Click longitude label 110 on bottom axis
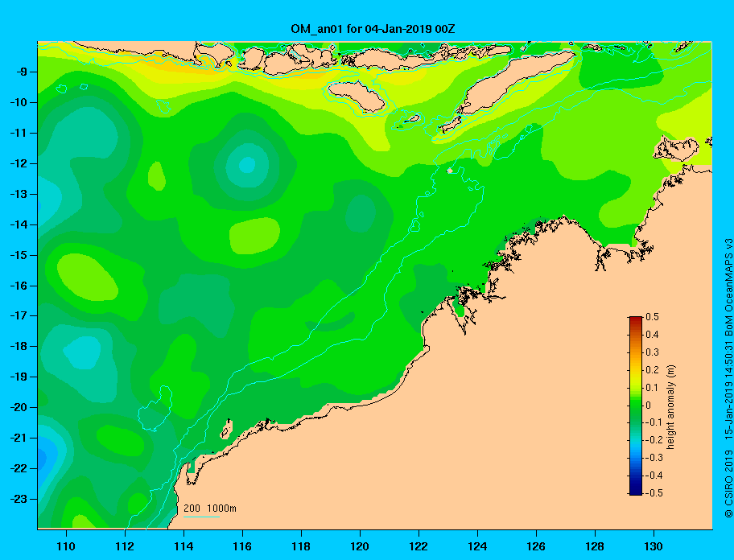This screenshot has width=734, height=560. click(66, 546)
